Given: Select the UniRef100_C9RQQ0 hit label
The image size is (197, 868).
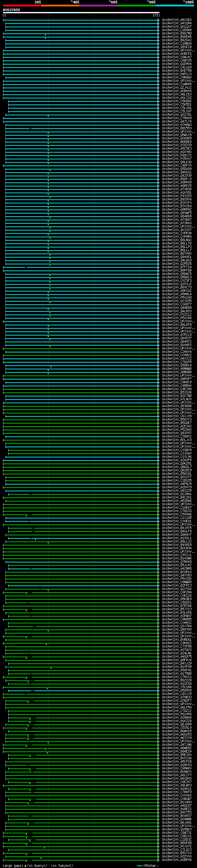Looking at the screenshot, I should (x=176, y=78).
